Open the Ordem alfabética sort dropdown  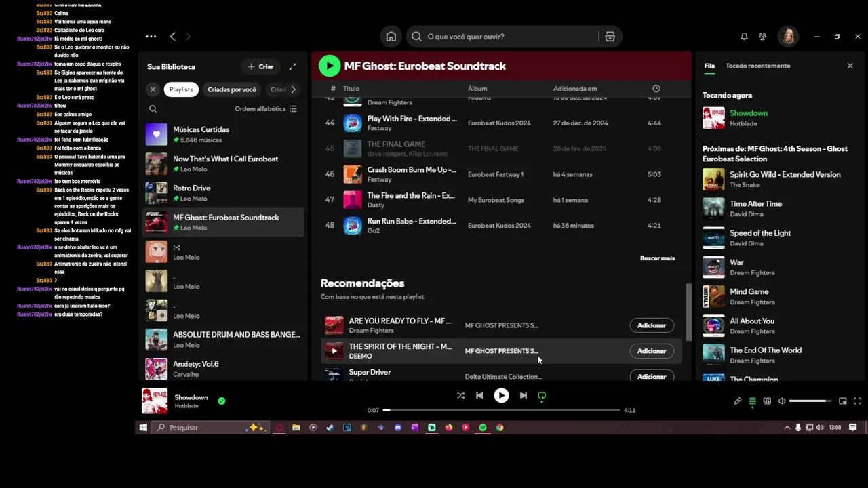click(266, 108)
